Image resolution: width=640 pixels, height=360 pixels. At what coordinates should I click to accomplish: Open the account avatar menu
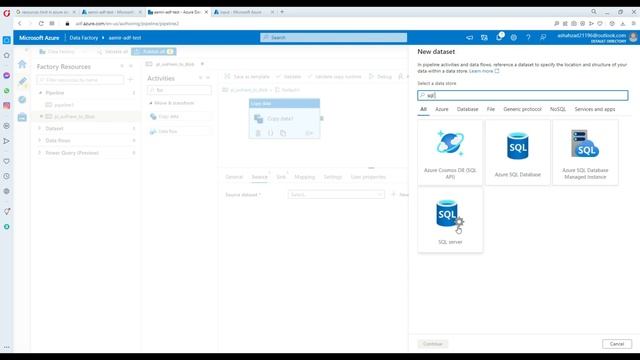(633, 38)
